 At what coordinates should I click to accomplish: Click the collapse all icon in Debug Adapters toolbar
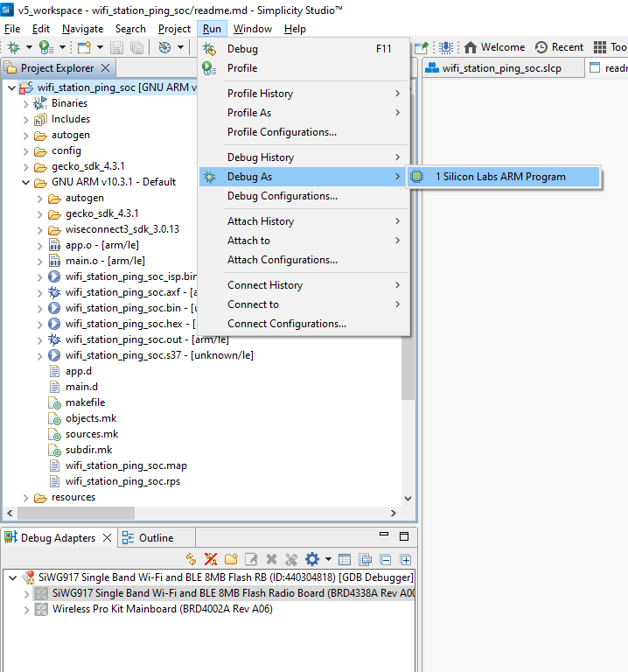coord(386,559)
